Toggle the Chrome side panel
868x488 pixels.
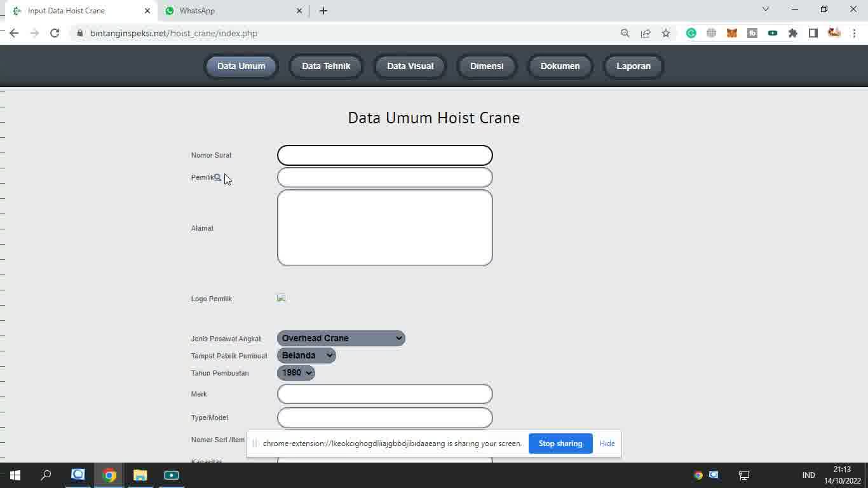[x=813, y=33]
